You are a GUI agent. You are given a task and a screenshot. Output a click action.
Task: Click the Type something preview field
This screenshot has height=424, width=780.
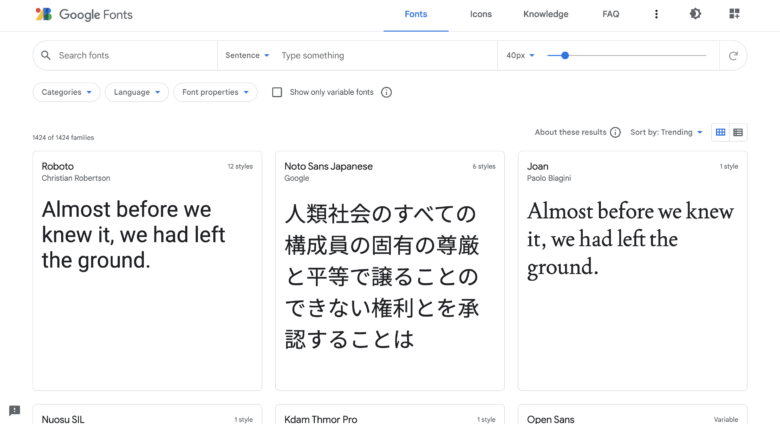pyautogui.click(x=386, y=55)
